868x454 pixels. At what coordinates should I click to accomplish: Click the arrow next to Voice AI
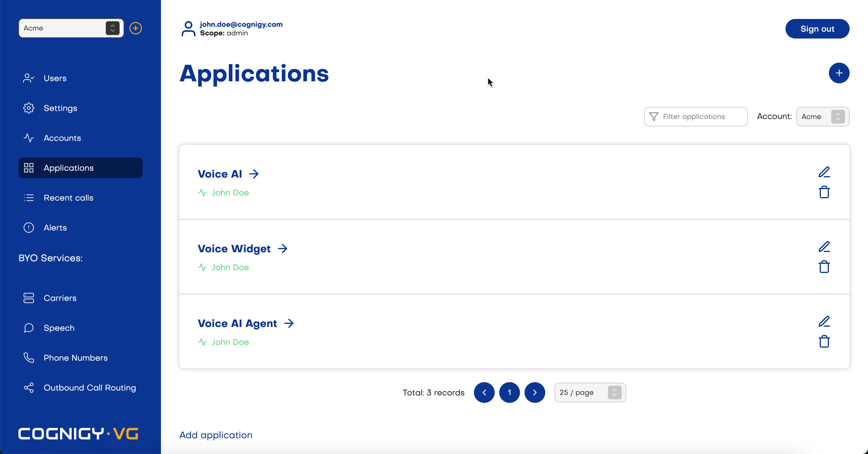[254, 174]
